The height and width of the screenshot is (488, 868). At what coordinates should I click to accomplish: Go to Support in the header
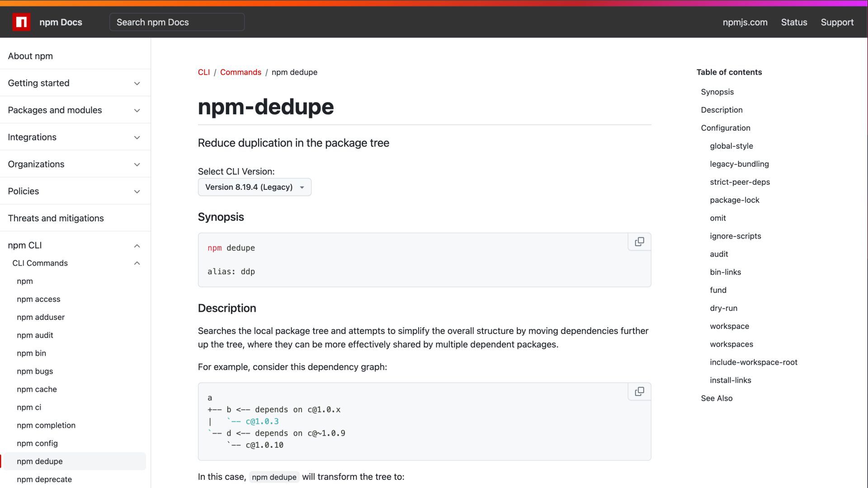tap(837, 22)
